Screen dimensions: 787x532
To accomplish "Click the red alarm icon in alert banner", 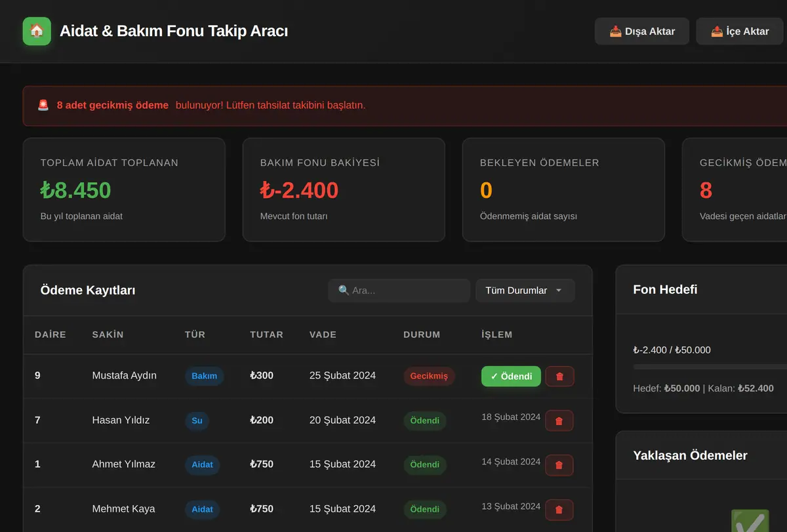I will pos(43,105).
